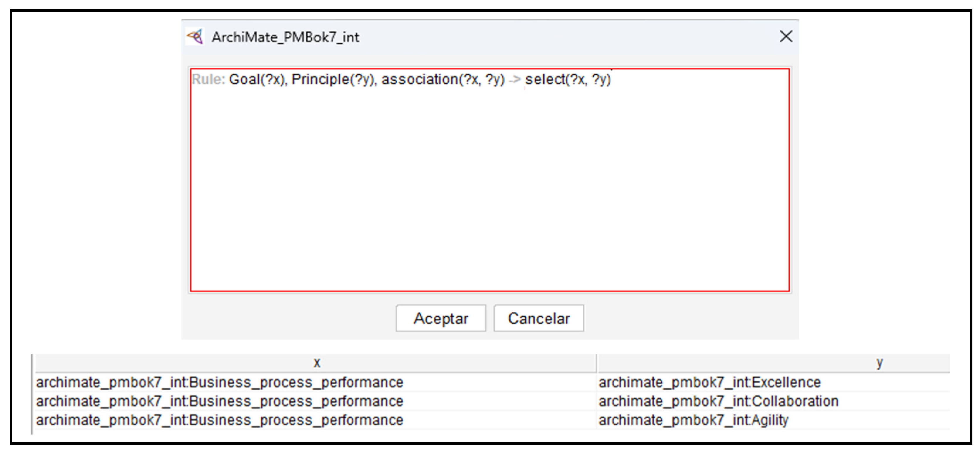This screenshot has width=980, height=455.
Task: Select the archimate_pmbok7_int:Collaboration cell
Action: [x=718, y=401]
